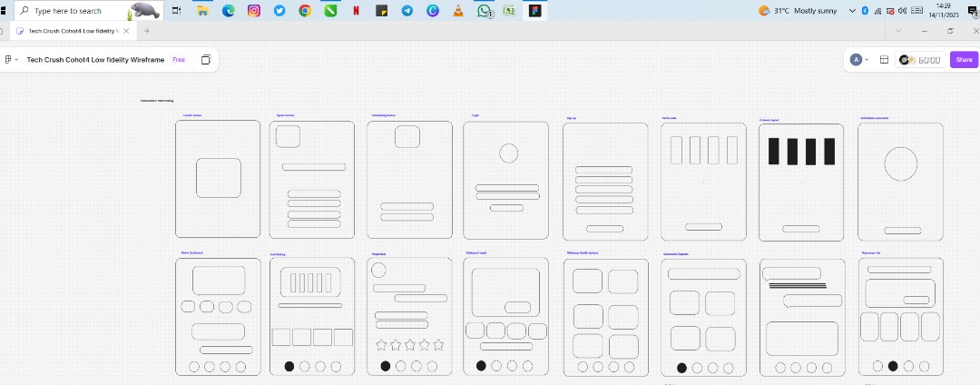
Task: Open WhatsApp from taskbar
Action: click(485, 11)
